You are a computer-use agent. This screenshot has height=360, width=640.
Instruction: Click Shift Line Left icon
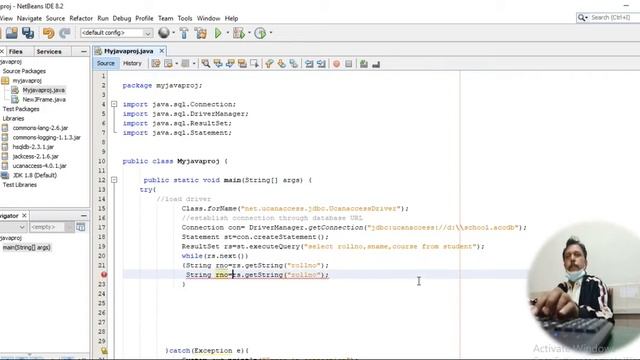coord(309,64)
